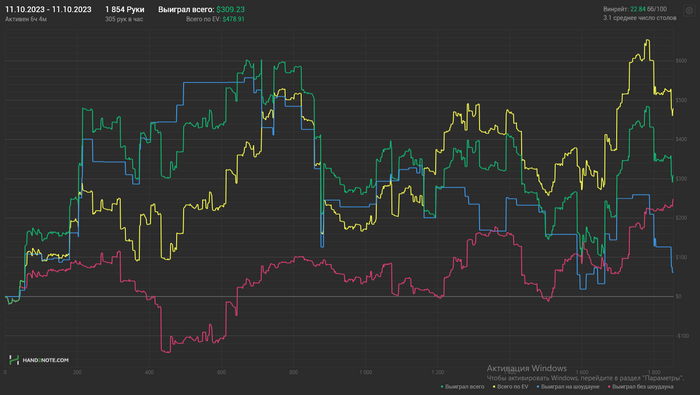Click the $300 y-axis label
The height and width of the screenshot is (395, 700).
tap(681, 179)
